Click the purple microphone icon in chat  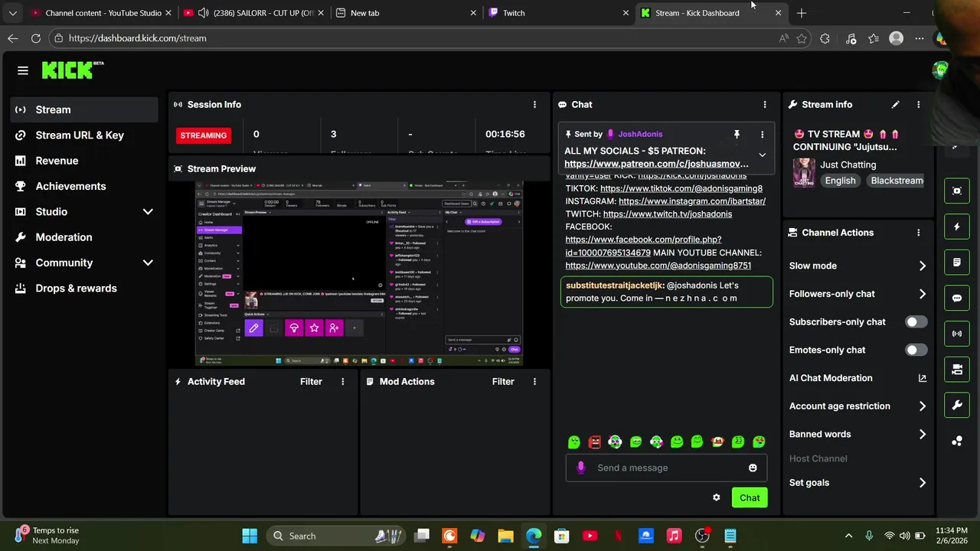click(x=580, y=468)
